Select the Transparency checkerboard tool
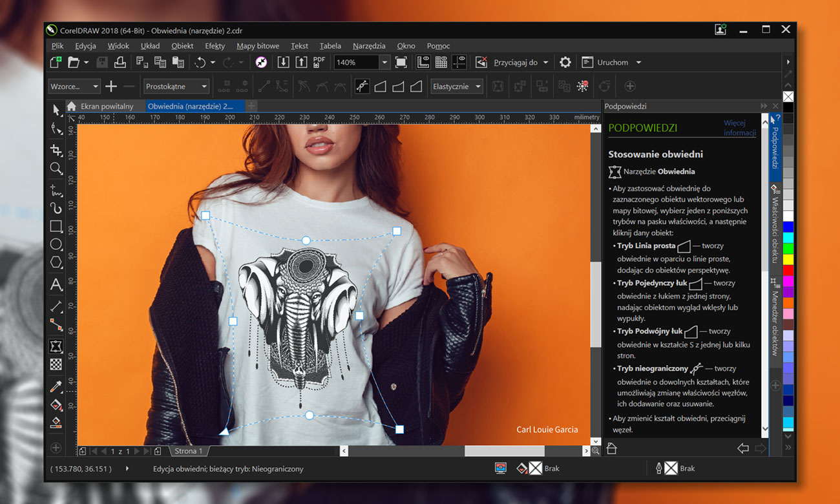This screenshot has width=840, height=504. tap(56, 364)
